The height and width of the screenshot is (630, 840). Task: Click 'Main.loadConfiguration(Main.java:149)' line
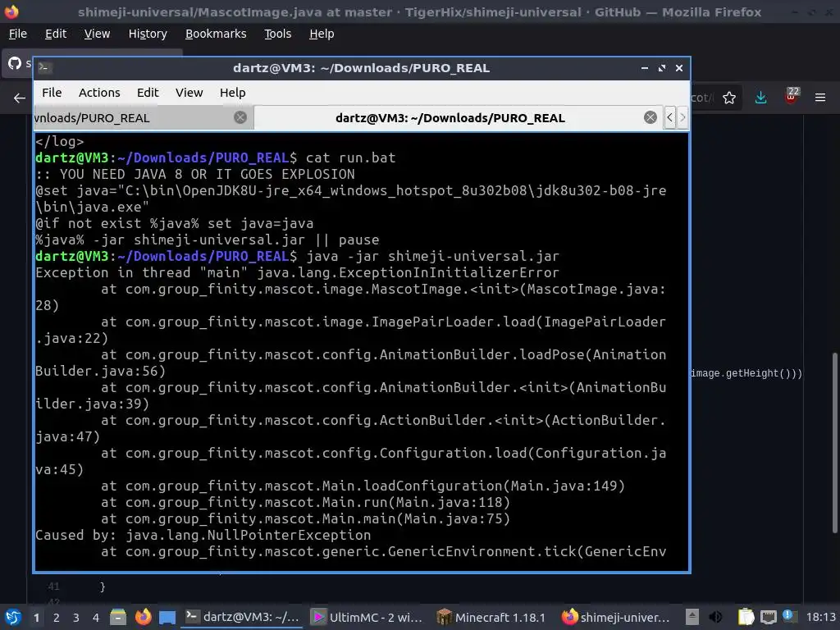point(363,486)
